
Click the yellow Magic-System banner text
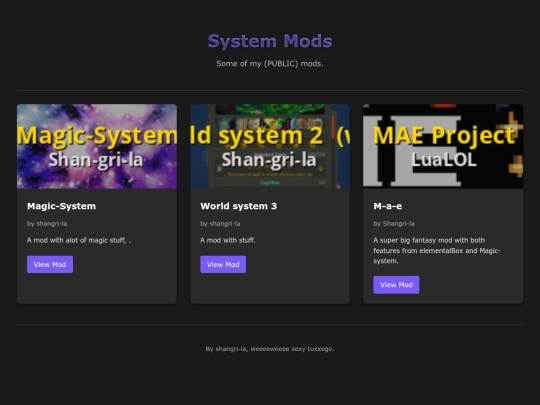pos(97,135)
